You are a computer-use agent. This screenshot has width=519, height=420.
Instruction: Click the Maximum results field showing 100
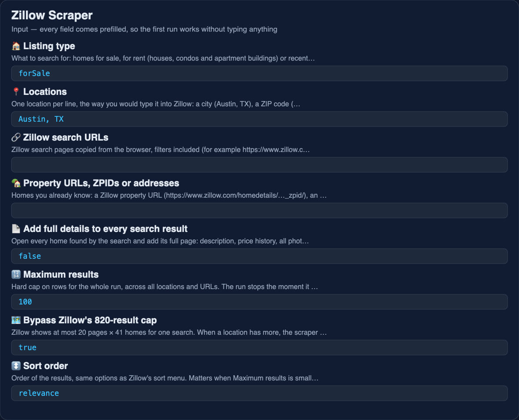(259, 301)
